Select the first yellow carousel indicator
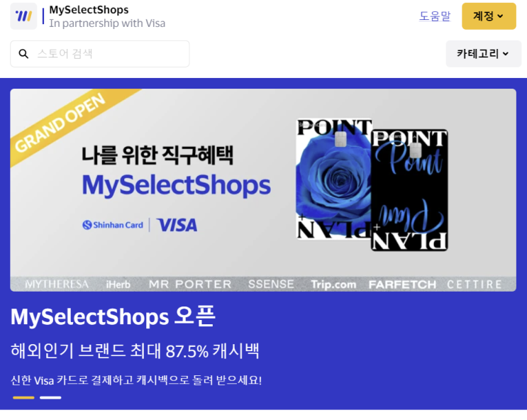The height and width of the screenshot is (420, 527). click(23, 398)
